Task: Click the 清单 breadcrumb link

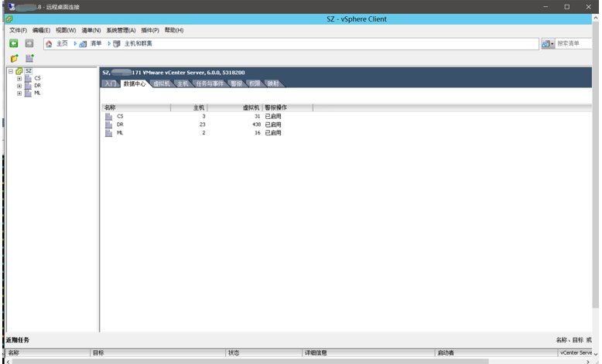Action: tap(95, 44)
